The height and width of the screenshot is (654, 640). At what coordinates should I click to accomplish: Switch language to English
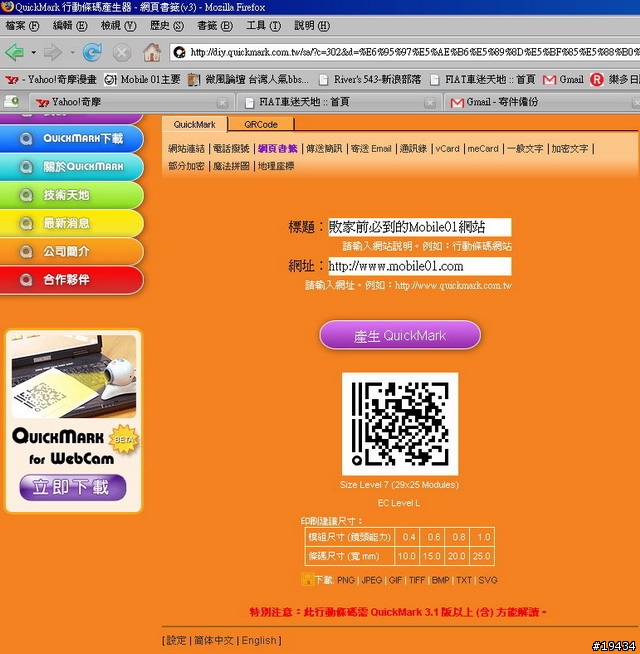click(259, 640)
